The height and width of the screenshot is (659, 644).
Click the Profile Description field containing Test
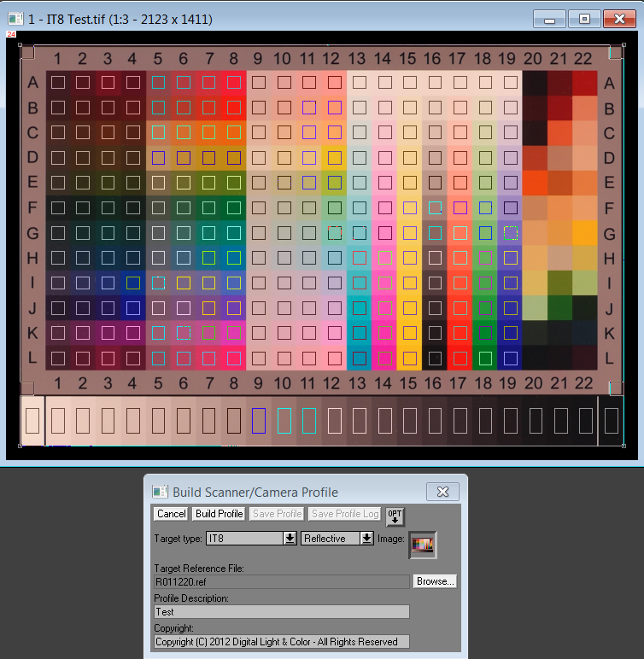point(281,612)
